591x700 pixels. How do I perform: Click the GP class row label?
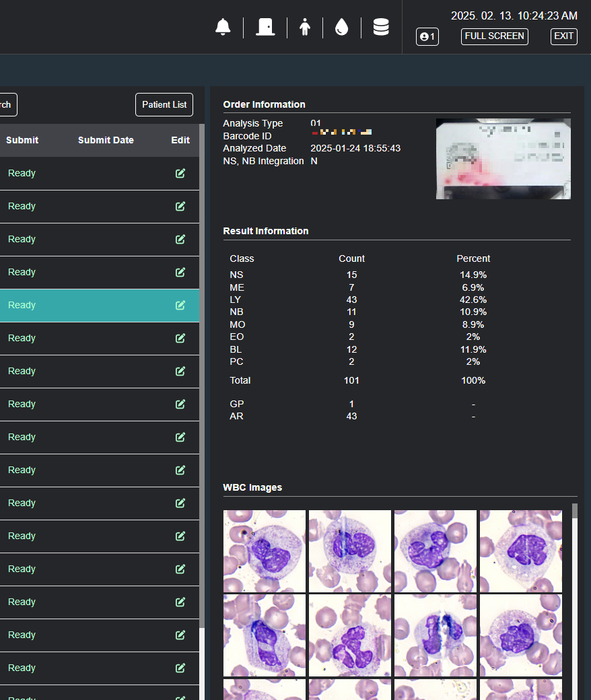click(236, 404)
